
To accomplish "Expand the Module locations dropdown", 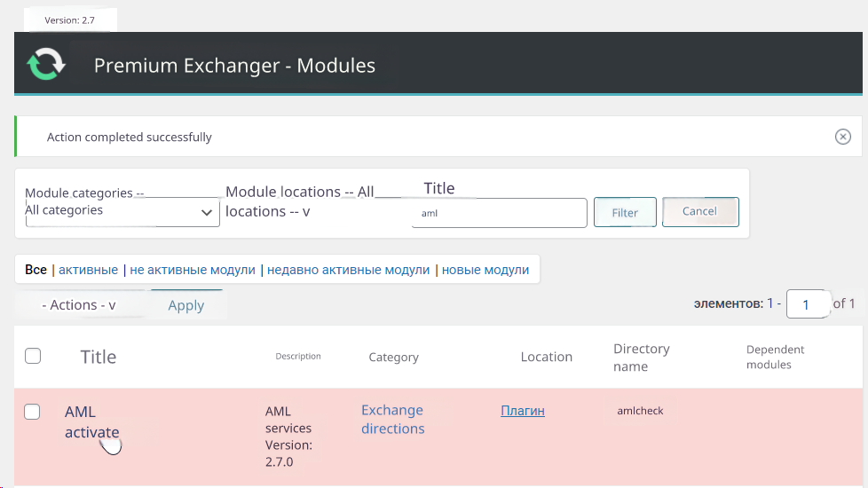I will click(x=302, y=202).
